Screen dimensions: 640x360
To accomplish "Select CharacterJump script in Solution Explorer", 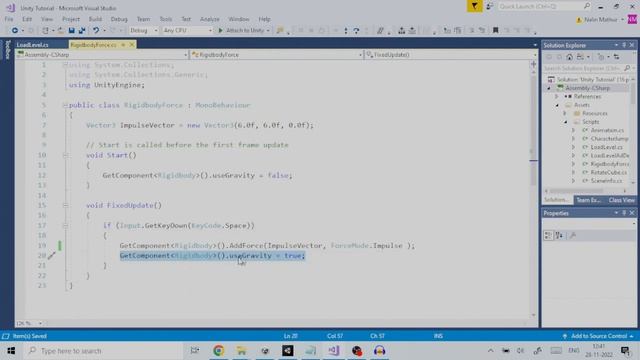I will pos(609,139).
